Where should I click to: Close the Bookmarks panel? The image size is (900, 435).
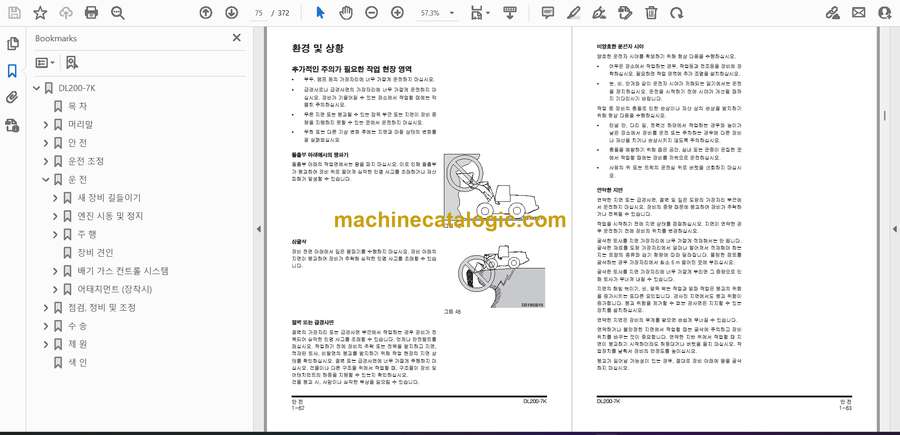236,38
